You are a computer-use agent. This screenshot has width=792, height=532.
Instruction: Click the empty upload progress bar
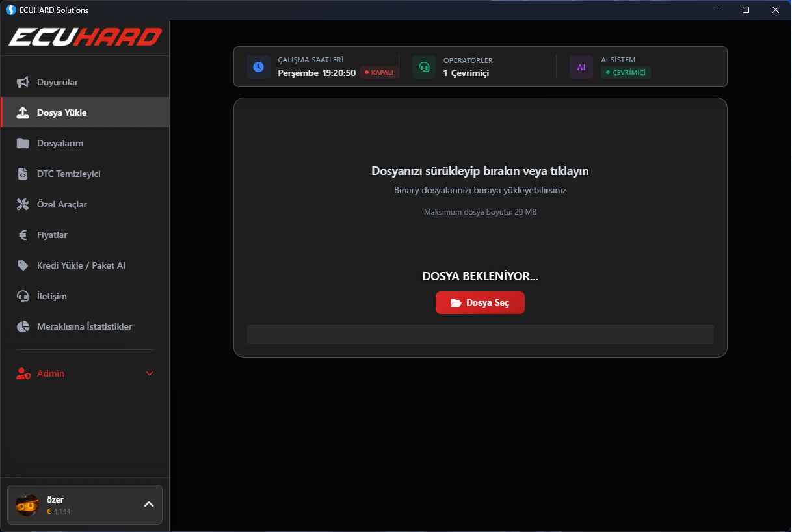point(480,334)
